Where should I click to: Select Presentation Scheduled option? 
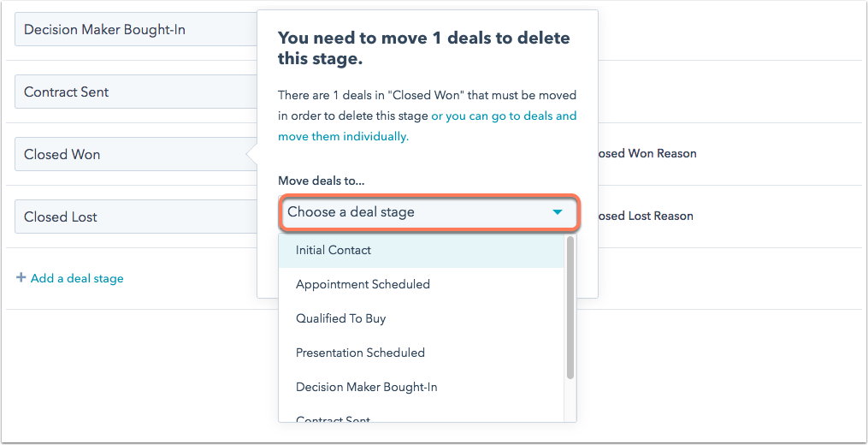tap(360, 353)
